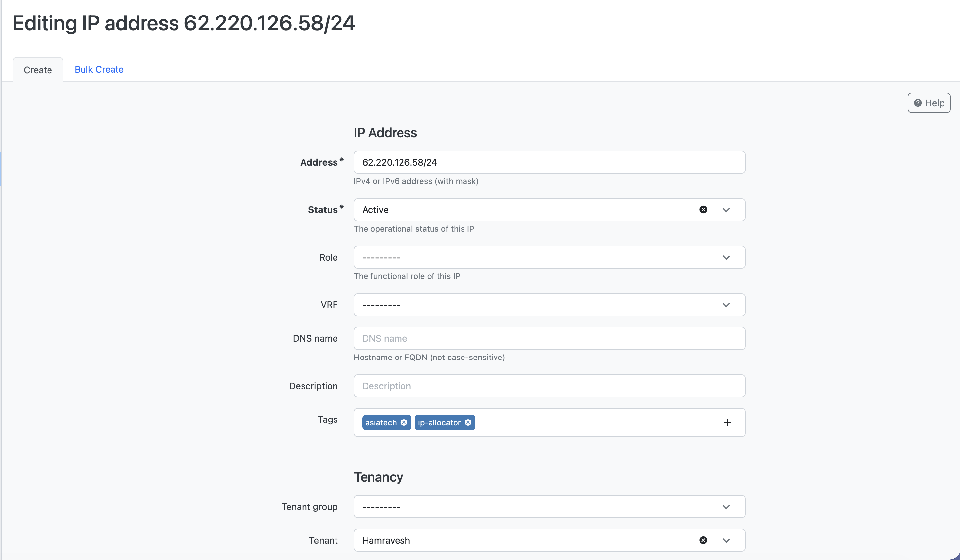Clear the Active status selection
The height and width of the screenshot is (560, 960).
(703, 209)
